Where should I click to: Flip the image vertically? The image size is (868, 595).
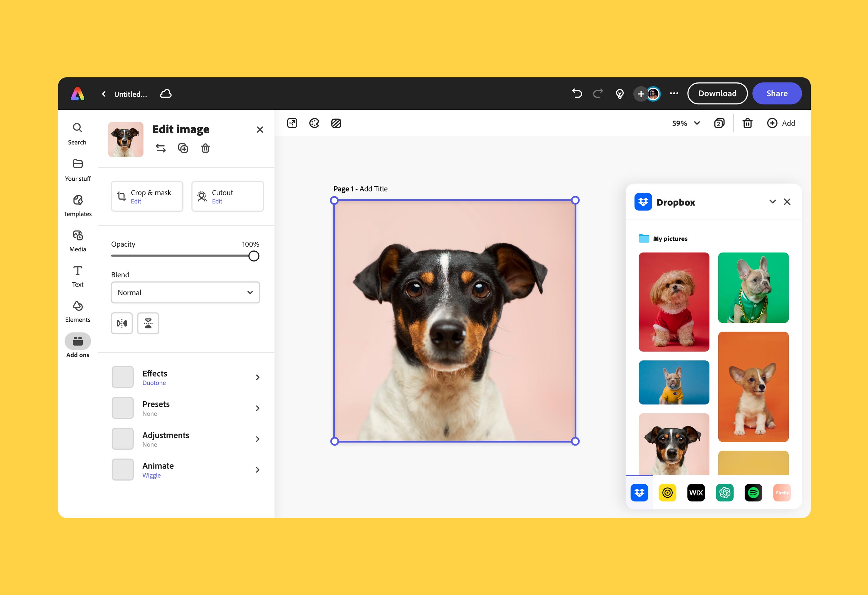148,323
